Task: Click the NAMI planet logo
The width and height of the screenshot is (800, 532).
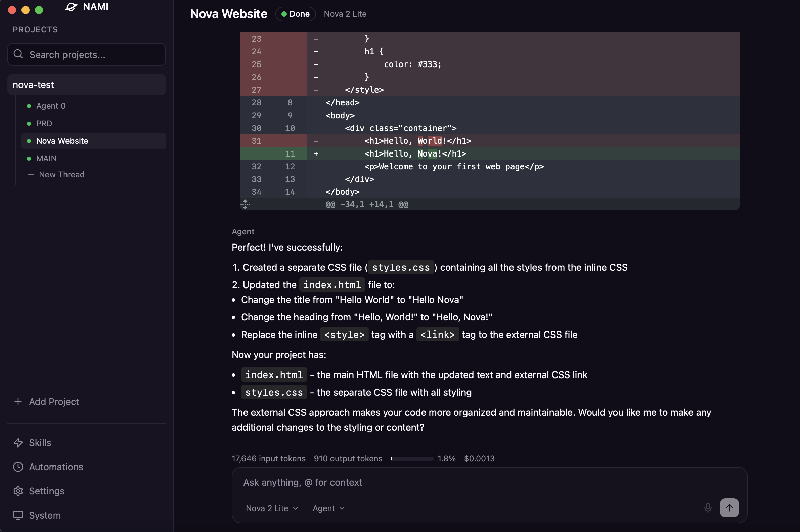Action: pos(71,7)
